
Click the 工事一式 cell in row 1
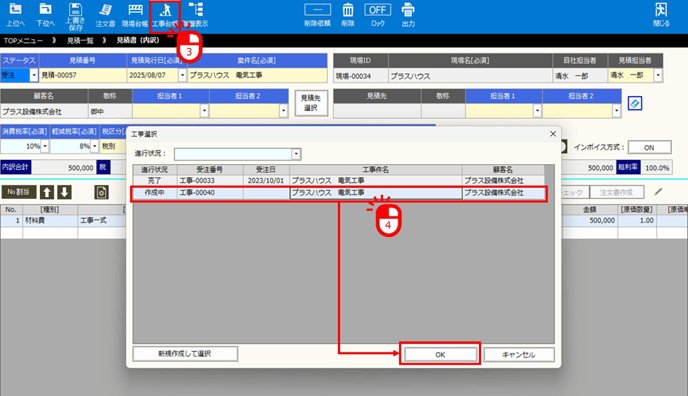point(102,221)
